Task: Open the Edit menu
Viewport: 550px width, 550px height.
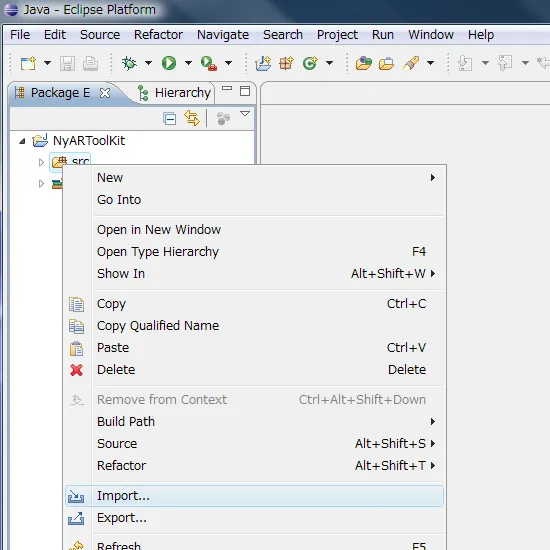Action: (x=55, y=35)
